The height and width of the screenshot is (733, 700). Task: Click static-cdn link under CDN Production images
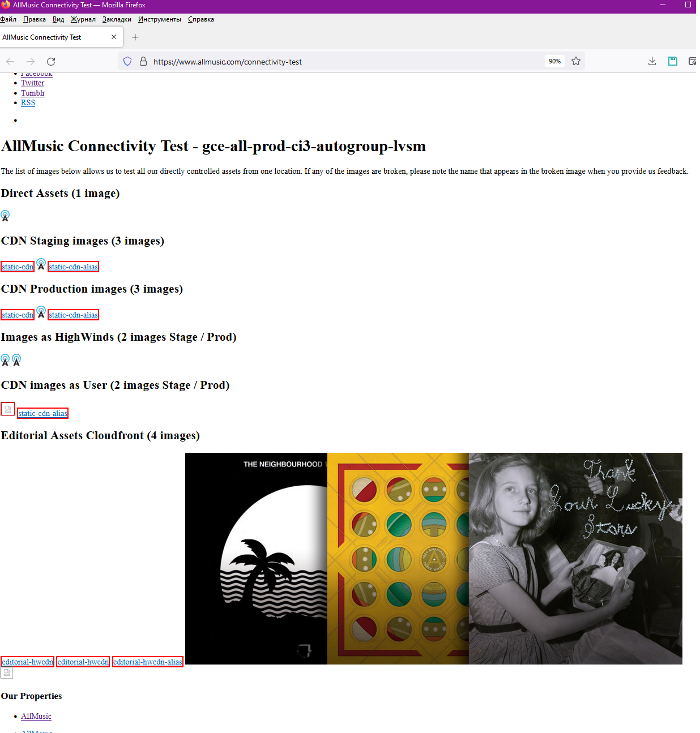[x=18, y=315]
